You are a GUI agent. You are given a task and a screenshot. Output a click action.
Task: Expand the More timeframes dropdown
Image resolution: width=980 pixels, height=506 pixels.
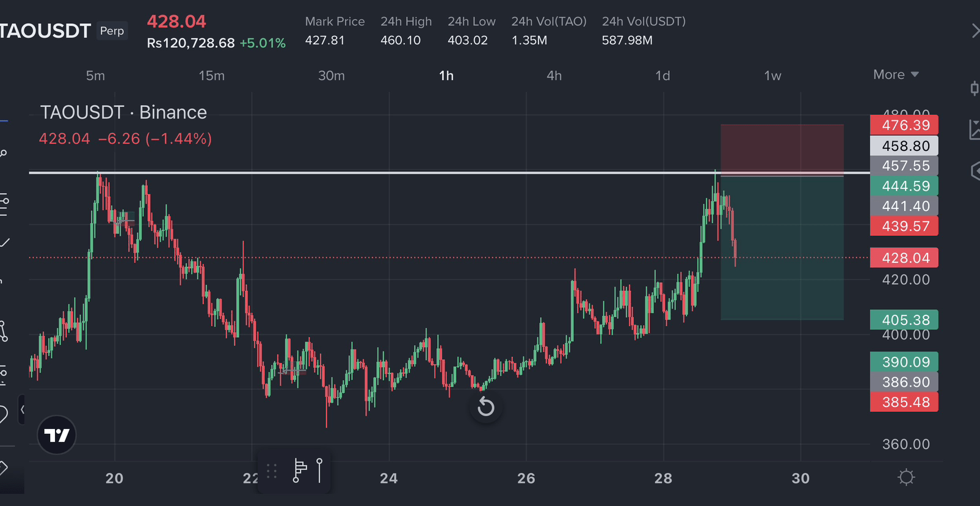(x=896, y=75)
